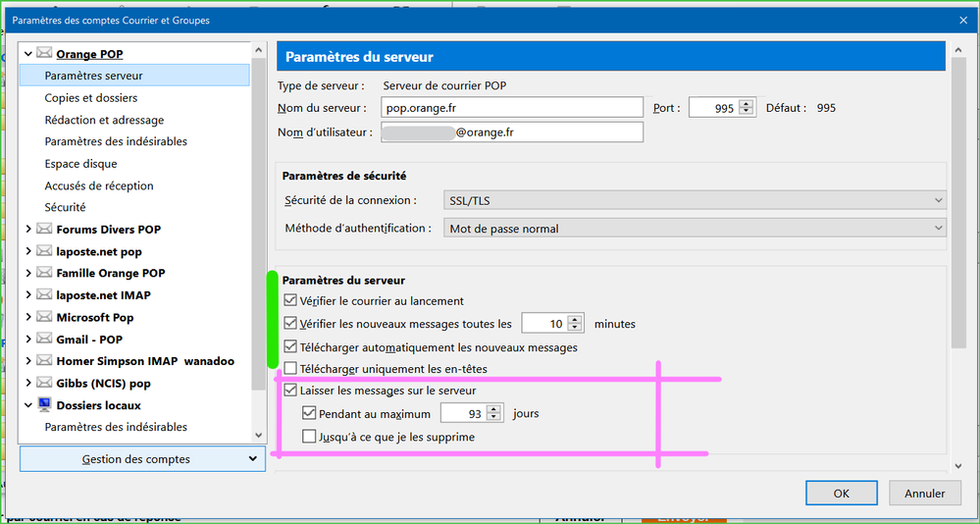
Task: Expand Famille Orange POP account
Action: [28, 273]
